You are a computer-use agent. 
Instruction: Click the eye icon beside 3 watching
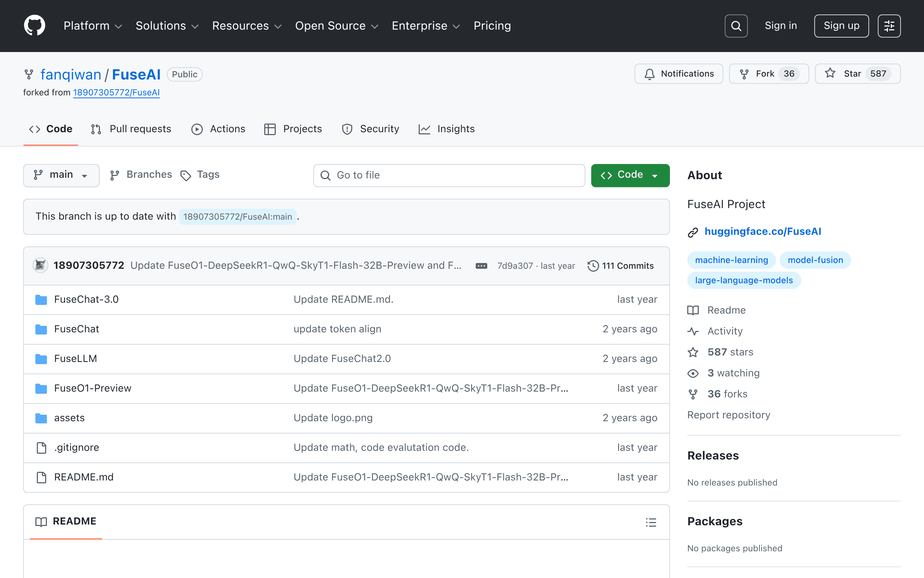point(693,373)
